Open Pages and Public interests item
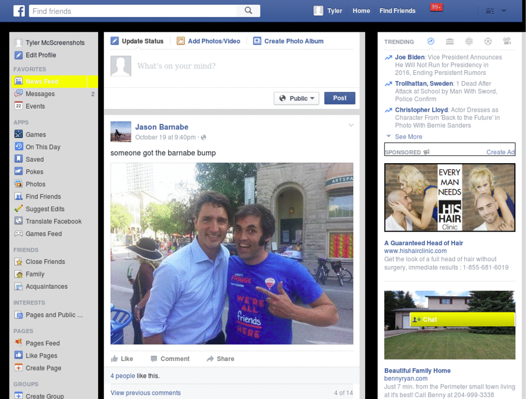The width and height of the screenshot is (532, 399). [x=49, y=315]
